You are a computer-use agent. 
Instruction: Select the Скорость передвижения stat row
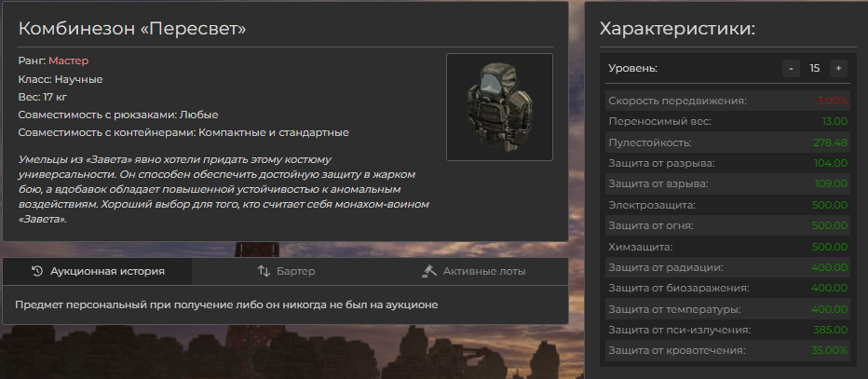tap(728, 101)
